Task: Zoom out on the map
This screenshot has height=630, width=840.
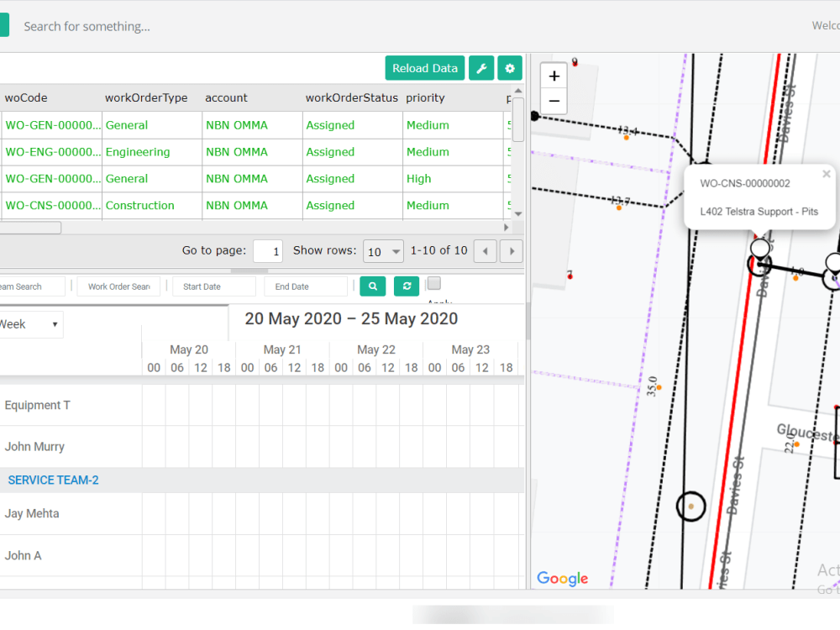Action: tap(554, 102)
